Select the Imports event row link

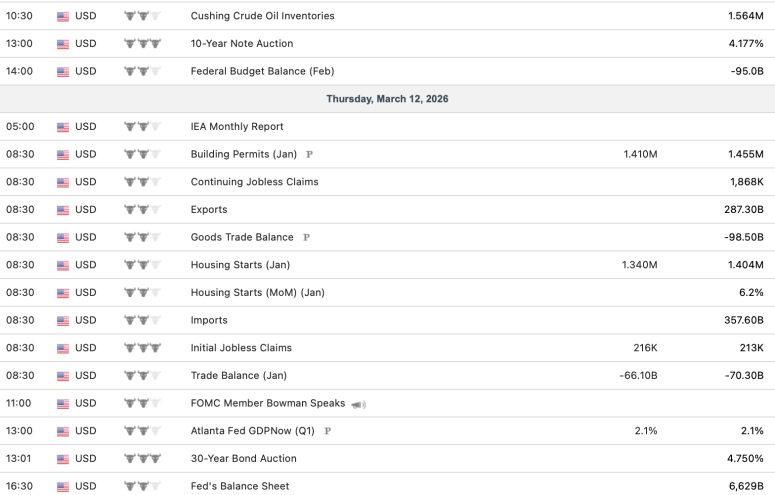point(209,321)
